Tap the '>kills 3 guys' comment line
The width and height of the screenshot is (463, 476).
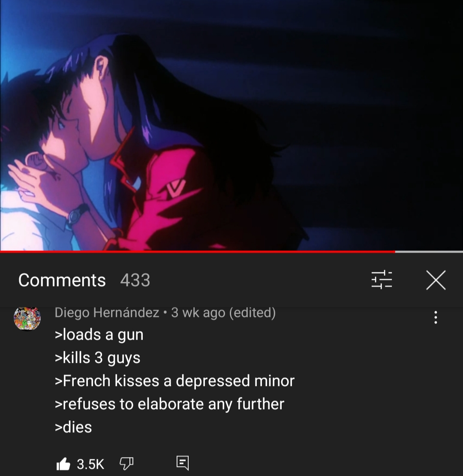coord(97,358)
